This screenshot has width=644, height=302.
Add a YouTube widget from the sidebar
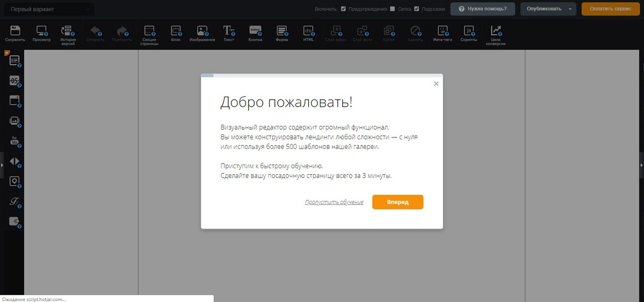coord(14,141)
